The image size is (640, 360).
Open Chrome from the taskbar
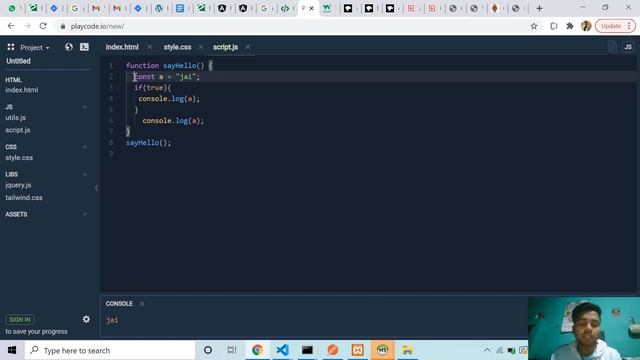point(257,350)
